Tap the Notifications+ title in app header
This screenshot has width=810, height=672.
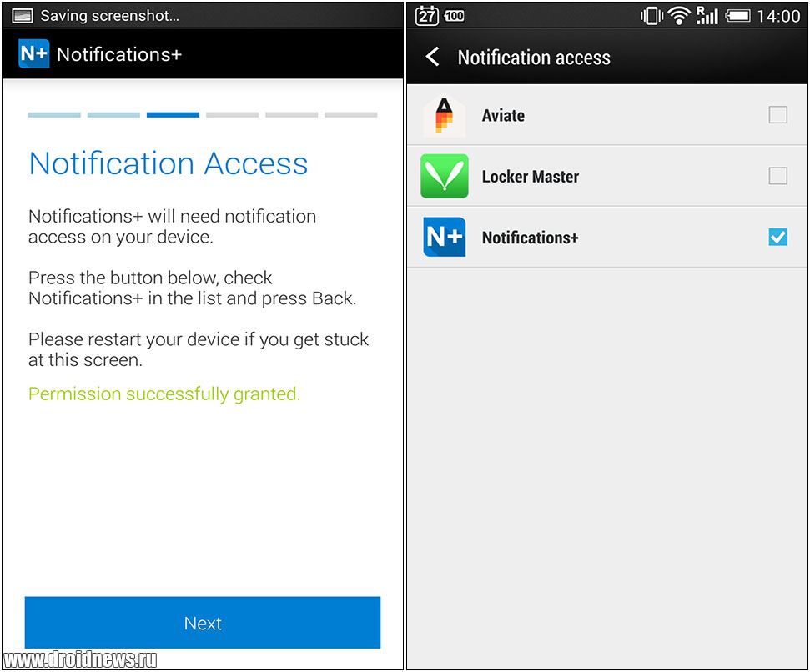(x=119, y=54)
